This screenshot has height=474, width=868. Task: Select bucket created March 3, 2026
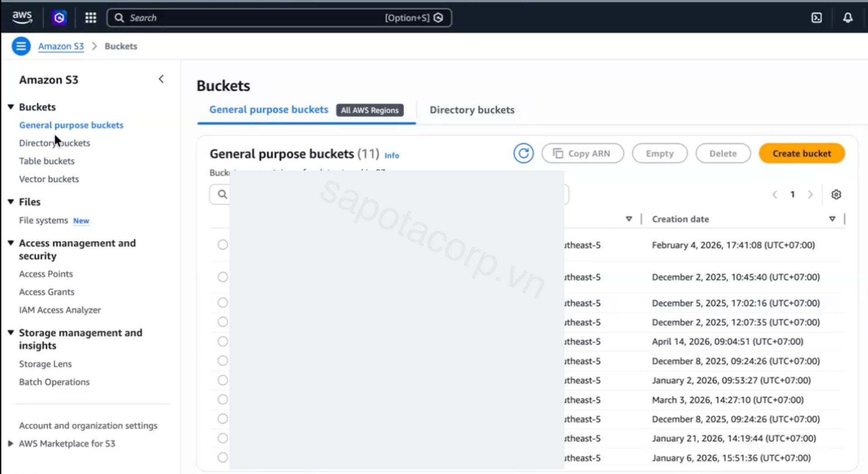222,399
